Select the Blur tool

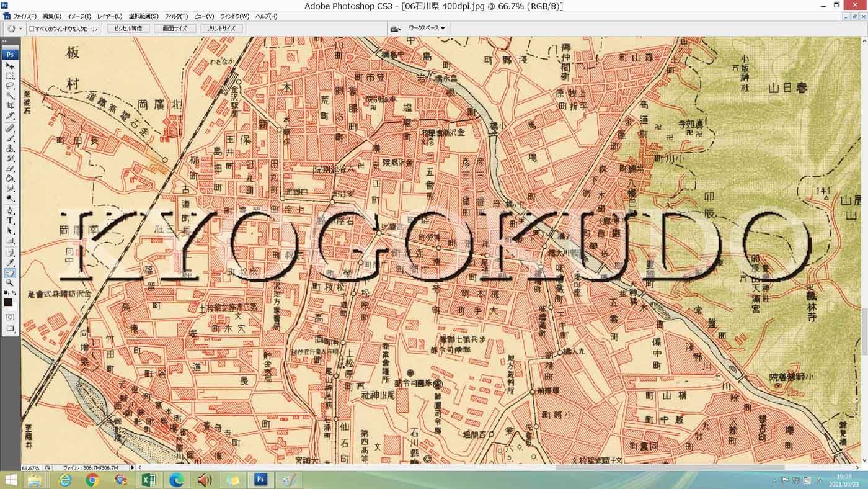coord(10,187)
